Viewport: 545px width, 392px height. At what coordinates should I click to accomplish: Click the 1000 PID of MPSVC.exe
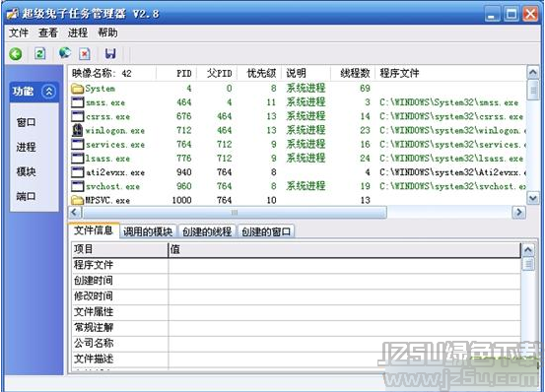(181, 200)
